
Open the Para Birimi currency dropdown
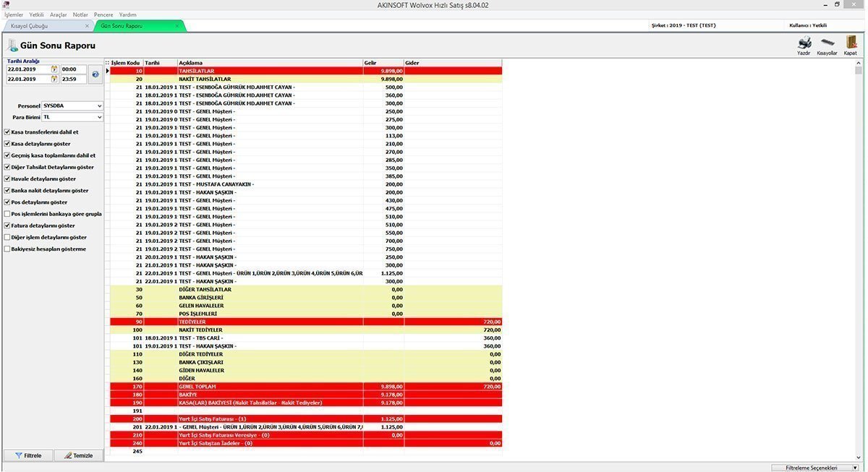(99, 117)
